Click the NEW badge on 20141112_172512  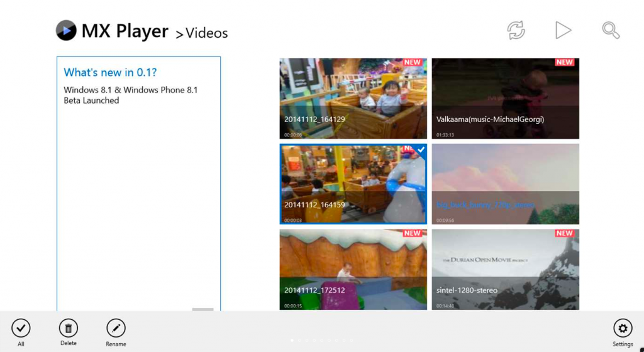coord(413,233)
